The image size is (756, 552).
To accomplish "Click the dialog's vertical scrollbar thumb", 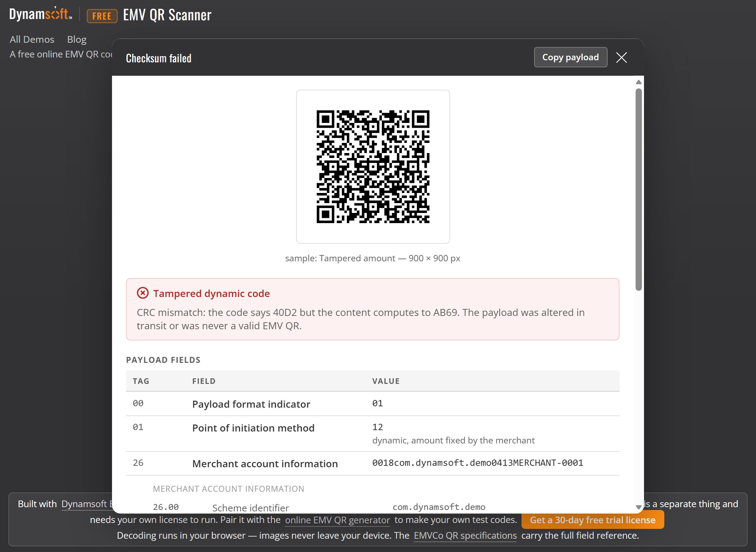I will (x=638, y=189).
